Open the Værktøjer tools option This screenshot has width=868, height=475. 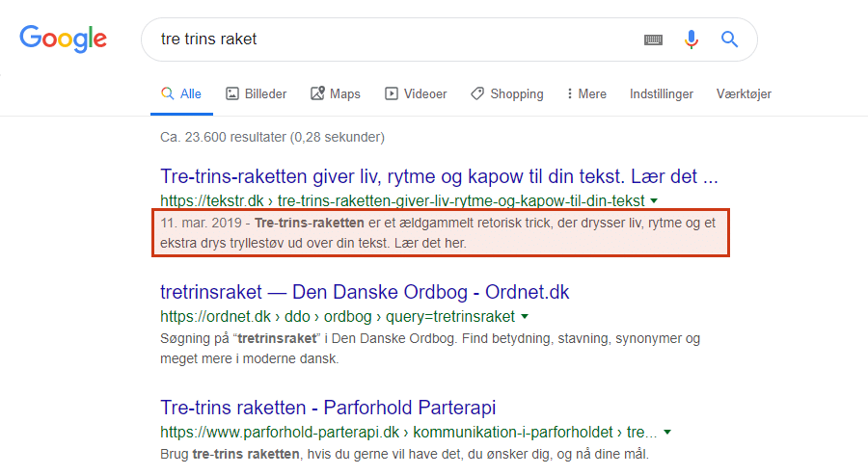[x=744, y=94]
